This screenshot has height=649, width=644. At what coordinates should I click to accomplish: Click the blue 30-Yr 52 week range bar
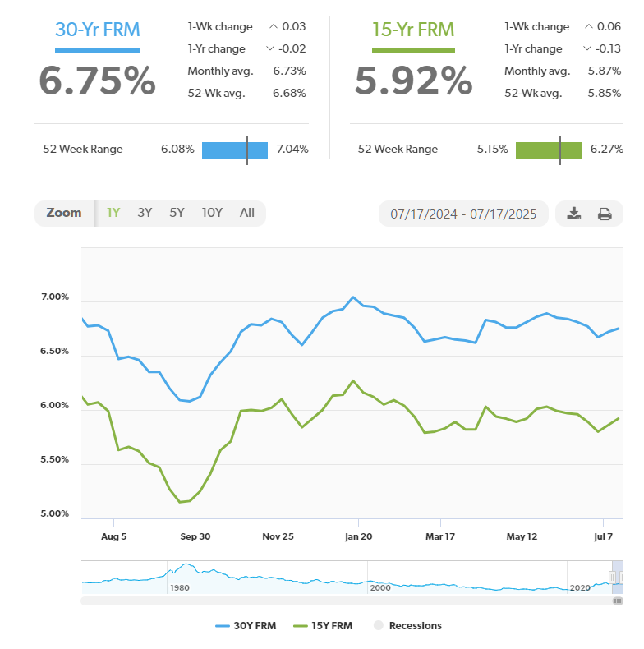(235, 150)
